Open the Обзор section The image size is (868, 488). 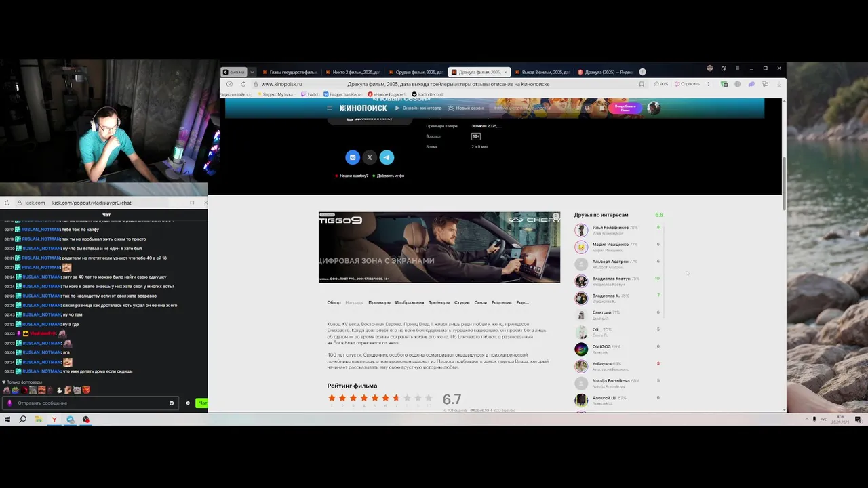pyautogui.click(x=334, y=302)
